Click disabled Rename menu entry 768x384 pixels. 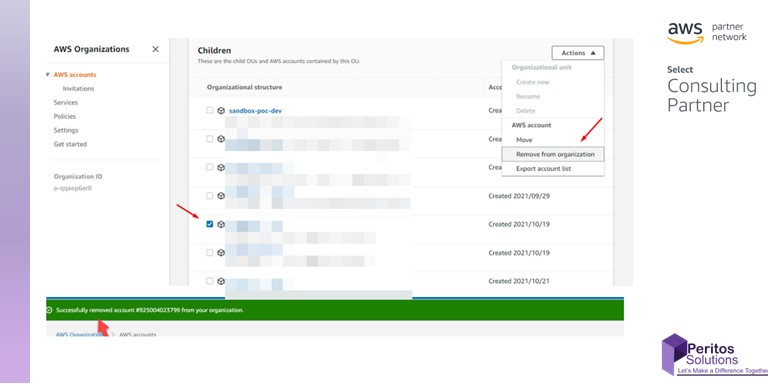pyautogui.click(x=528, y=96)
